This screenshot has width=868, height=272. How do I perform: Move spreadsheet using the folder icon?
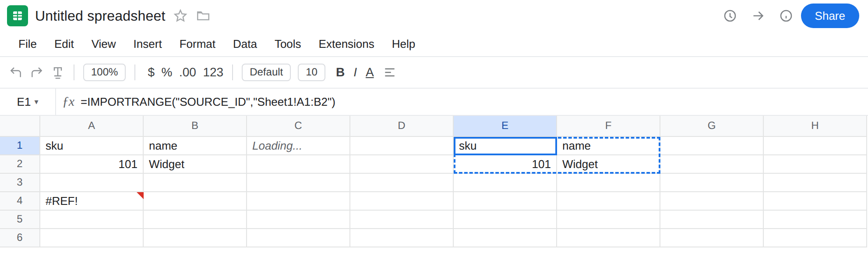coord(203,16)
